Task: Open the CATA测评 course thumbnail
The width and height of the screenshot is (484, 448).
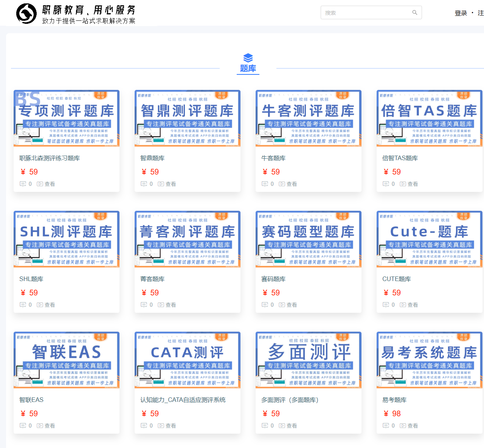Action: (x=187, y=360)
